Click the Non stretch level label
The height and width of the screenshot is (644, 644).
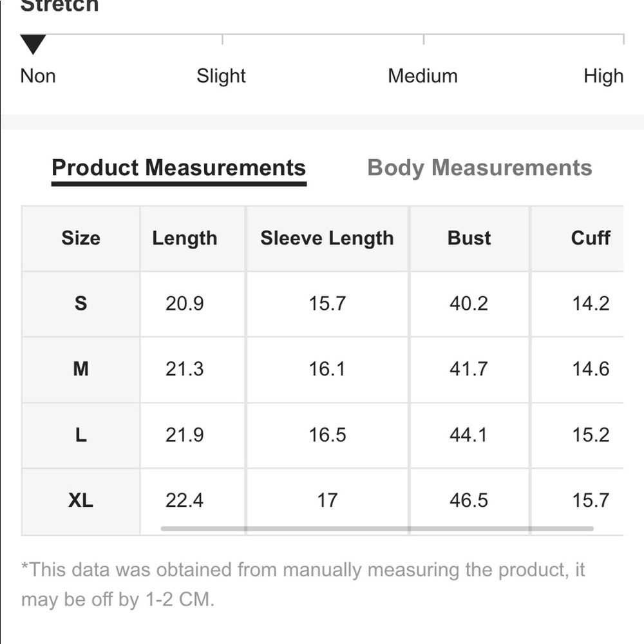38,76
